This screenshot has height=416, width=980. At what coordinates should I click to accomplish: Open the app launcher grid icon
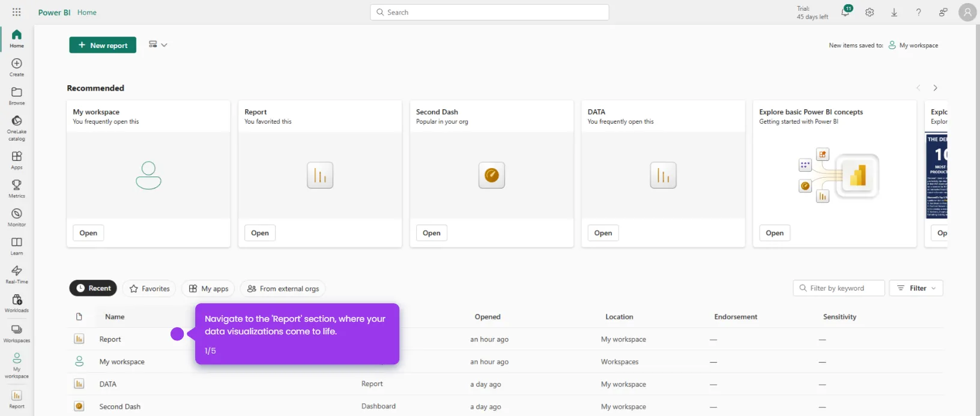[17, 12]
